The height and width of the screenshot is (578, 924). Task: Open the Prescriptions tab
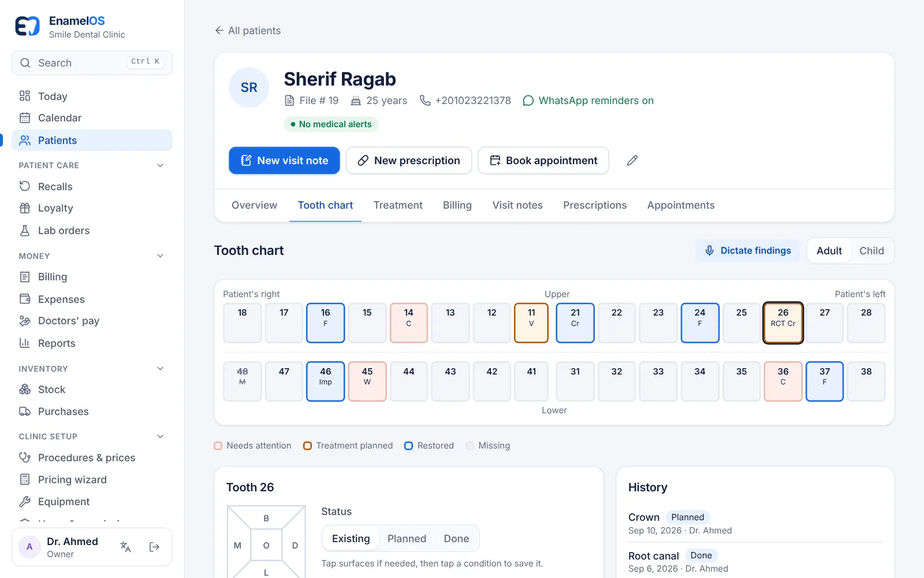coord(595,205)
